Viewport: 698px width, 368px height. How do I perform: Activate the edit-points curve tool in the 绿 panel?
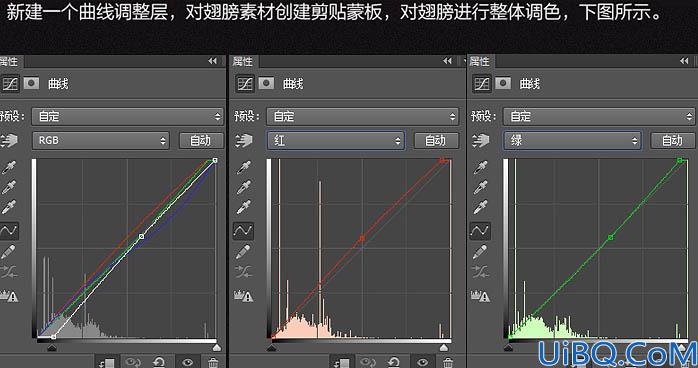click(480, 231)
